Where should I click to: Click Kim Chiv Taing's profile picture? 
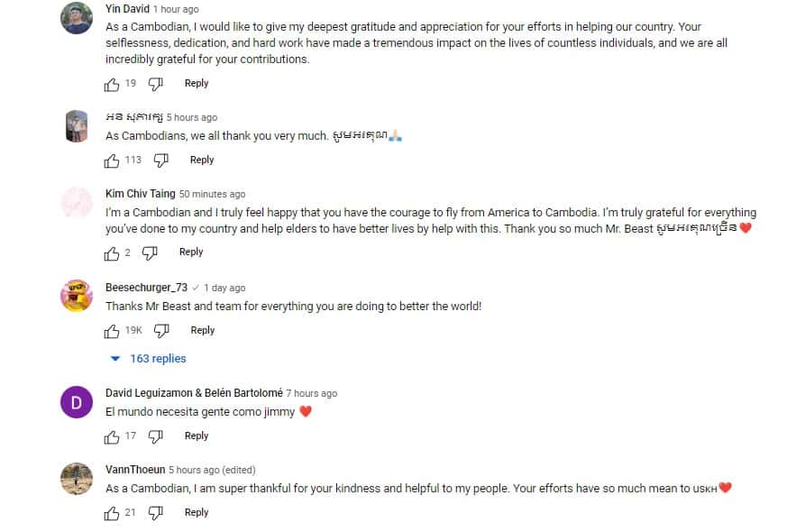point(76,204)
